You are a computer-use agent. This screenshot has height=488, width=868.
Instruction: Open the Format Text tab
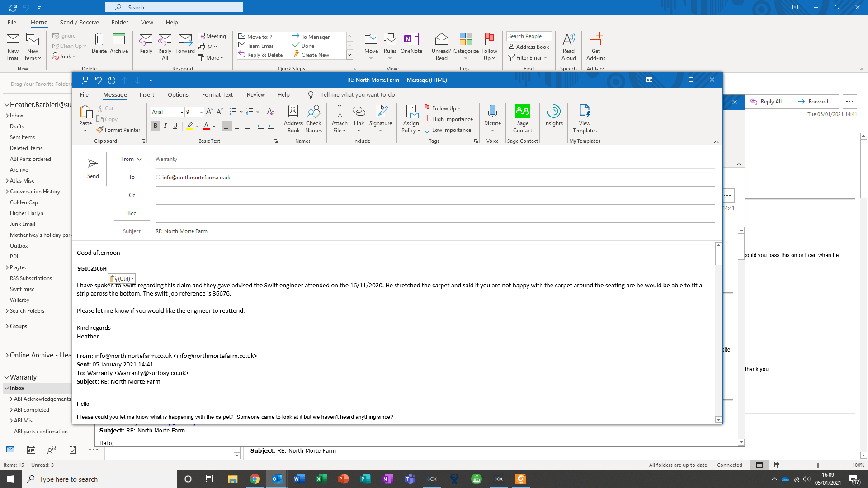(x=217, y=95)
